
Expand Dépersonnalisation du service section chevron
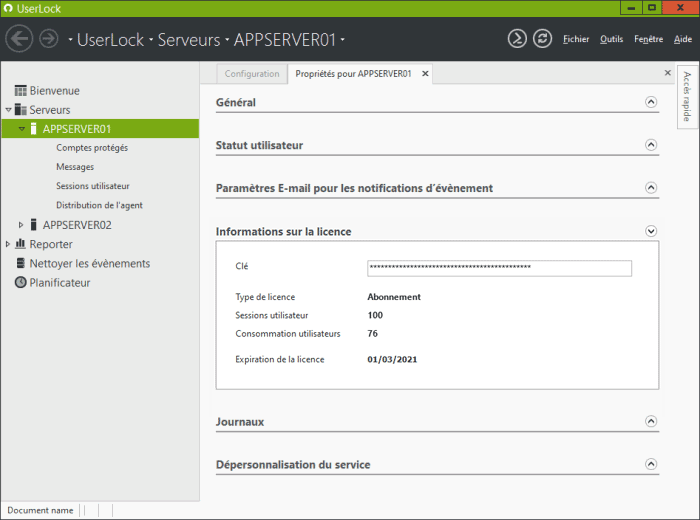coord(651,464)
